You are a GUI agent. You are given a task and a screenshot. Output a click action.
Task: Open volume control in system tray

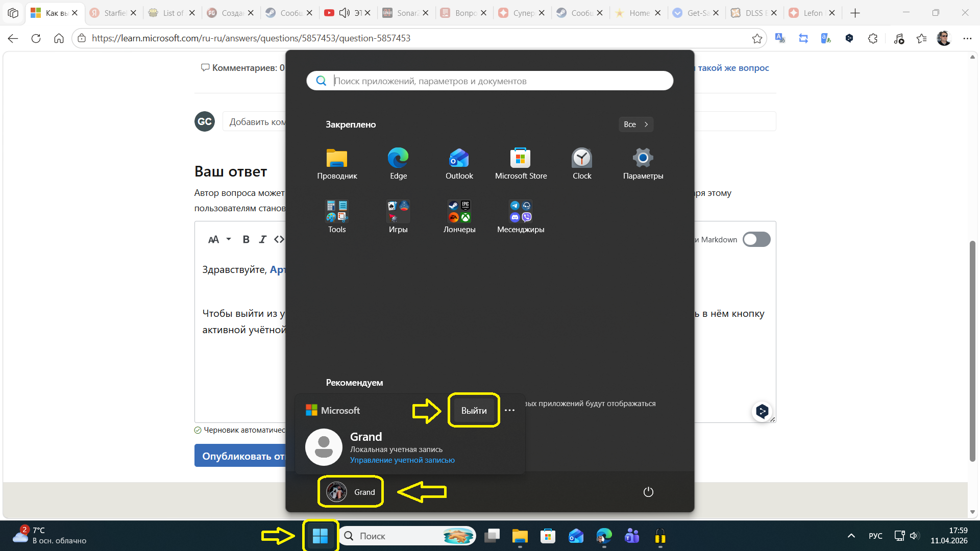(914, 536)
